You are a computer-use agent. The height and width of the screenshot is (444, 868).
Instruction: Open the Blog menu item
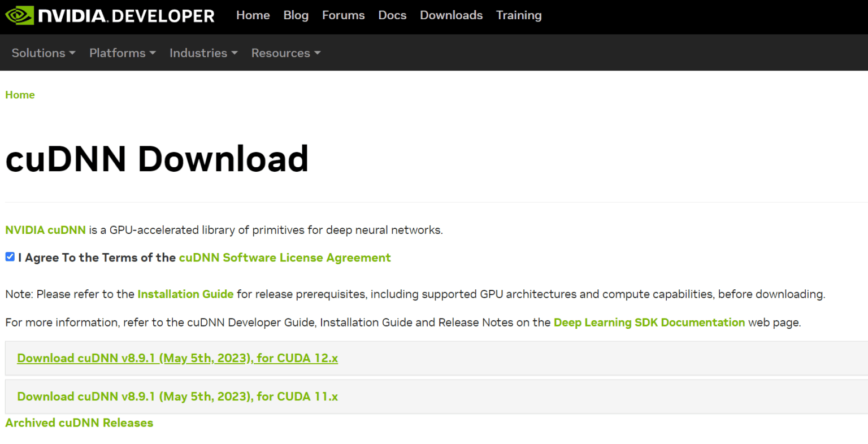tap(296, 15)
